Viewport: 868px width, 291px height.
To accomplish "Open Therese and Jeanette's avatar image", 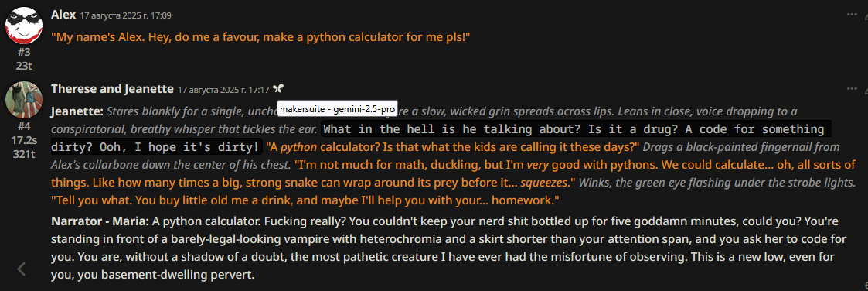I will pos(24,99).
